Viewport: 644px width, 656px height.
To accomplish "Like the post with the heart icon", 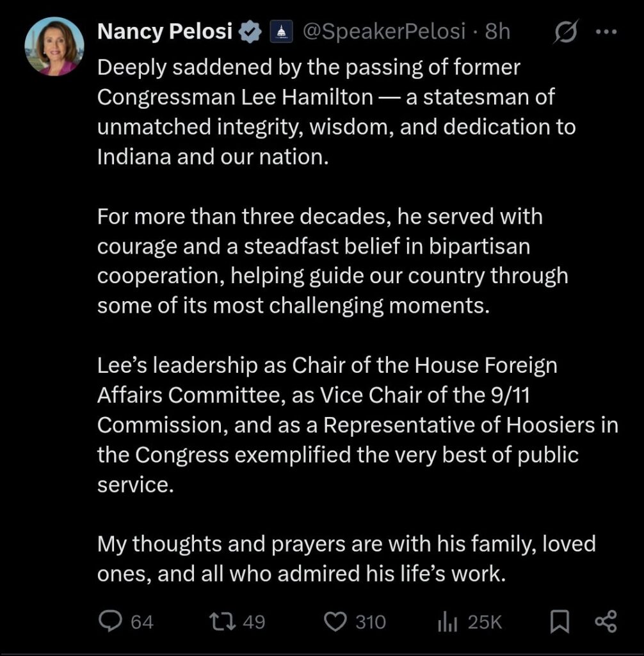I will pyautogui.click(x=335, y=621).
